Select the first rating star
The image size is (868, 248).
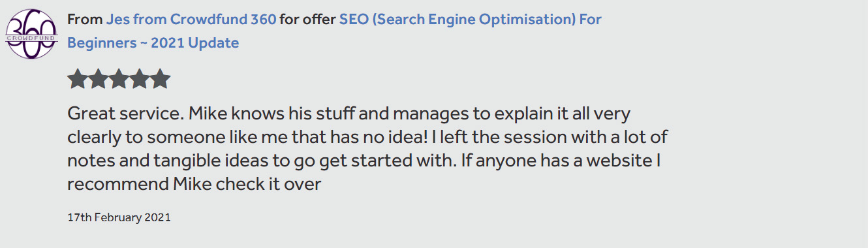coord(77,79)
